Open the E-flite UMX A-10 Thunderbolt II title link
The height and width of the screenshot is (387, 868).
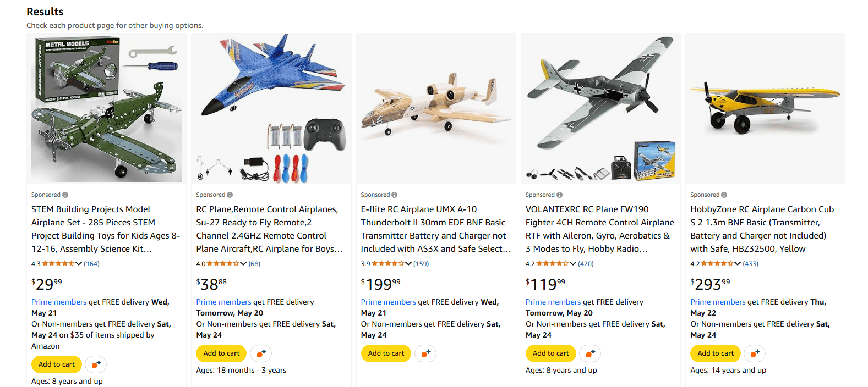(x=435, y=229)
